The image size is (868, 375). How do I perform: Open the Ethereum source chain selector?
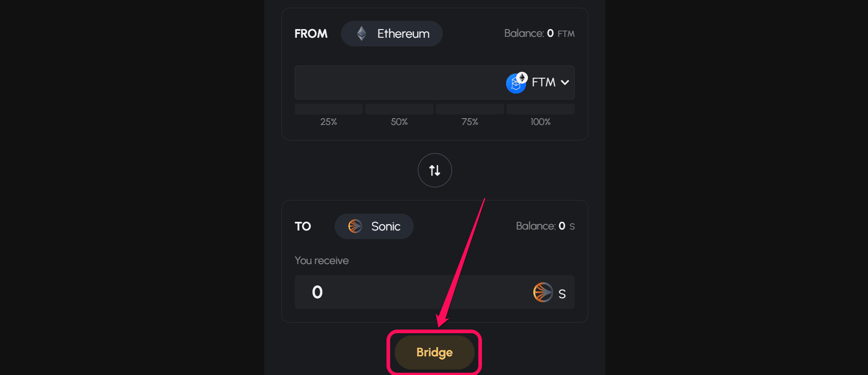click(392, 34)
